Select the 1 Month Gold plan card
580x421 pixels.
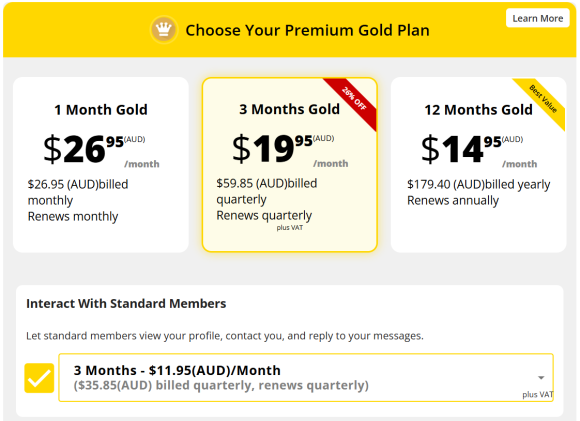tap(101, 165)
